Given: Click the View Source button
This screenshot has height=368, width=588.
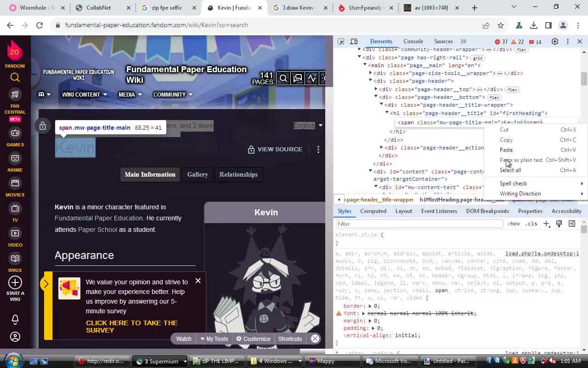Looking at the screenshot, I should 275,149.
